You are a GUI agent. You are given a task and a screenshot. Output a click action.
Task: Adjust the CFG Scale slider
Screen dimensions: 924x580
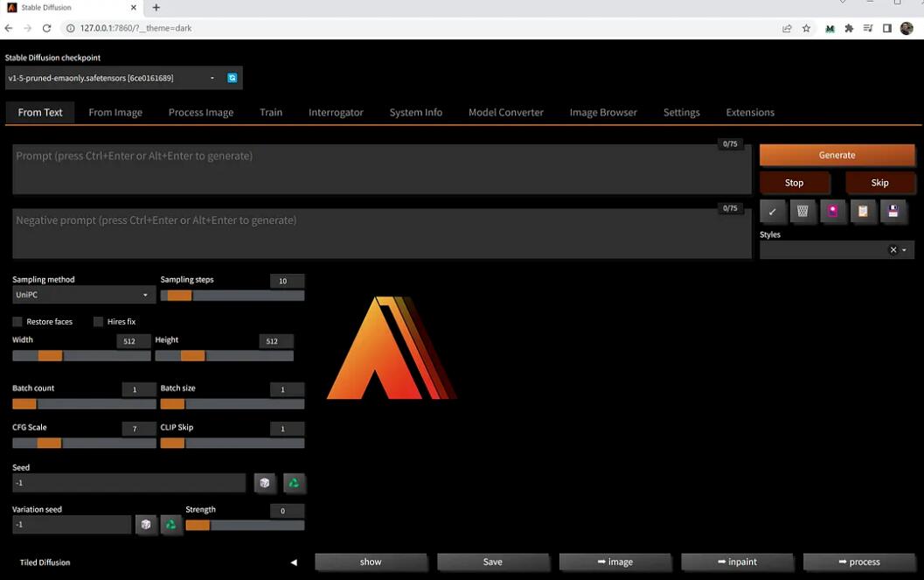pos(84,444)
